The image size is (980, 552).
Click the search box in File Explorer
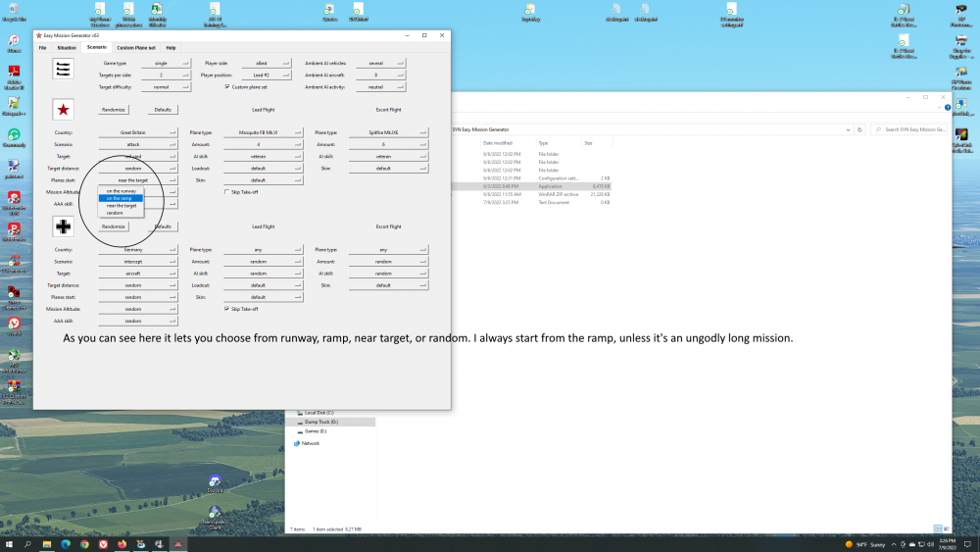coord(911,129)
